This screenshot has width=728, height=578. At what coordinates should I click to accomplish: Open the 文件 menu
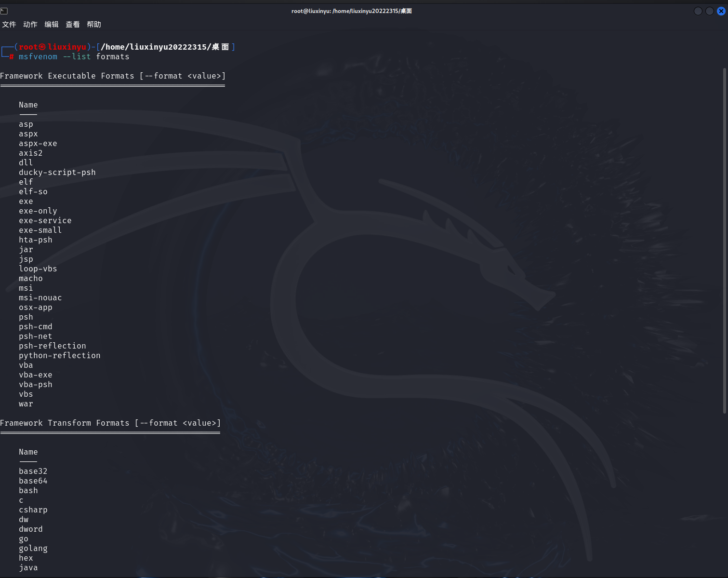point(9,25)
